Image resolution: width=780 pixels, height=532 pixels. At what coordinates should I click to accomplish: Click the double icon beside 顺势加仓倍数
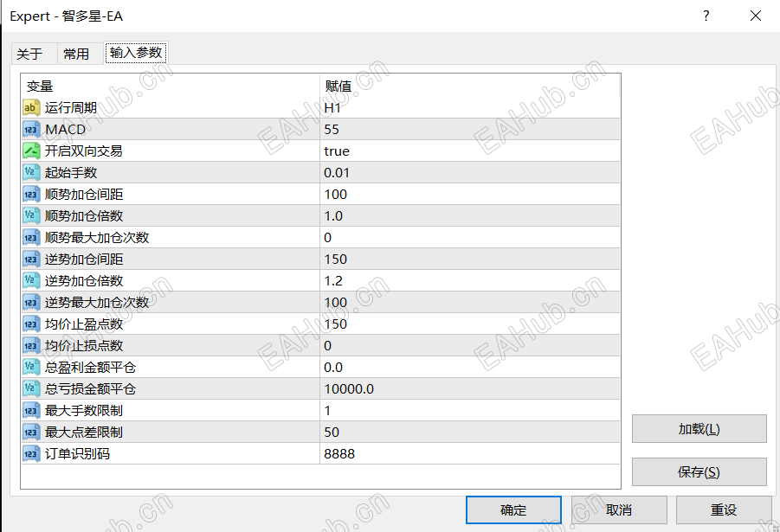click(x=31, y=215)
